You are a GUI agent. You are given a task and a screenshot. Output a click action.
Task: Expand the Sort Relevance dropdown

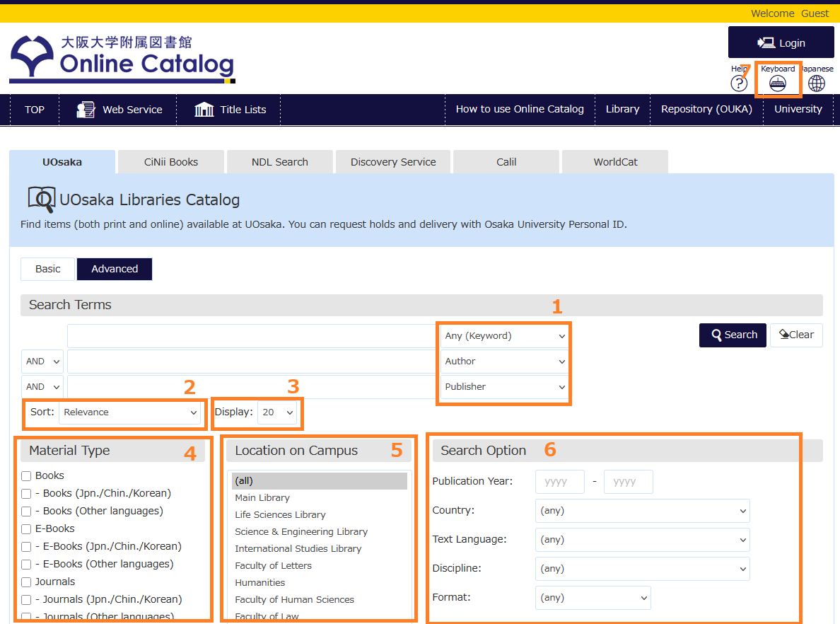130,412
